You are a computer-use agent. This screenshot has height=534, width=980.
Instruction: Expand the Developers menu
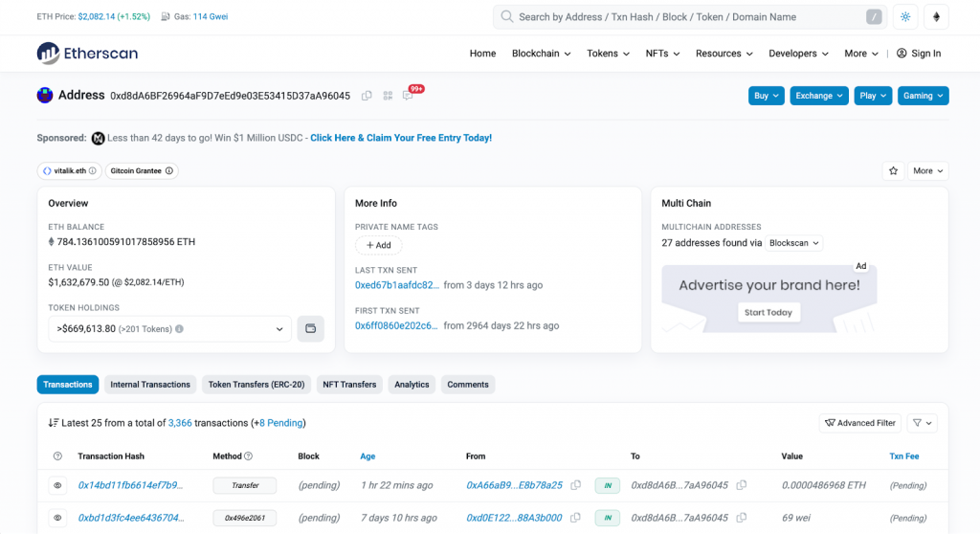tap(799, 54)
